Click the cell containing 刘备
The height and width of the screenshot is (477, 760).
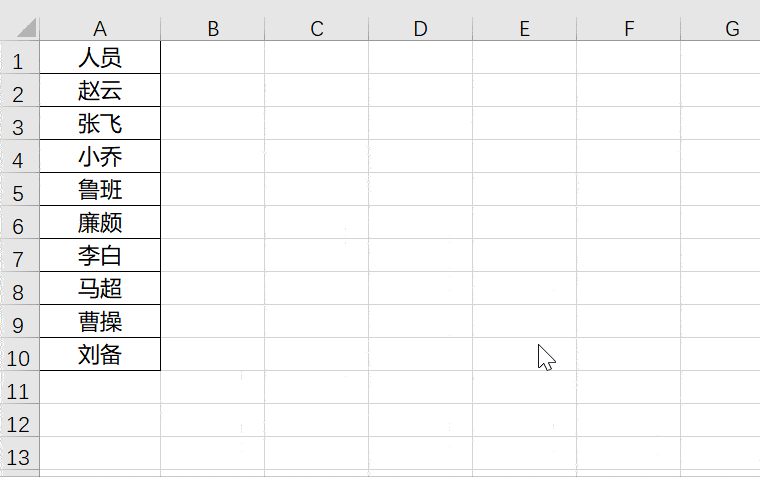(100, 355)
